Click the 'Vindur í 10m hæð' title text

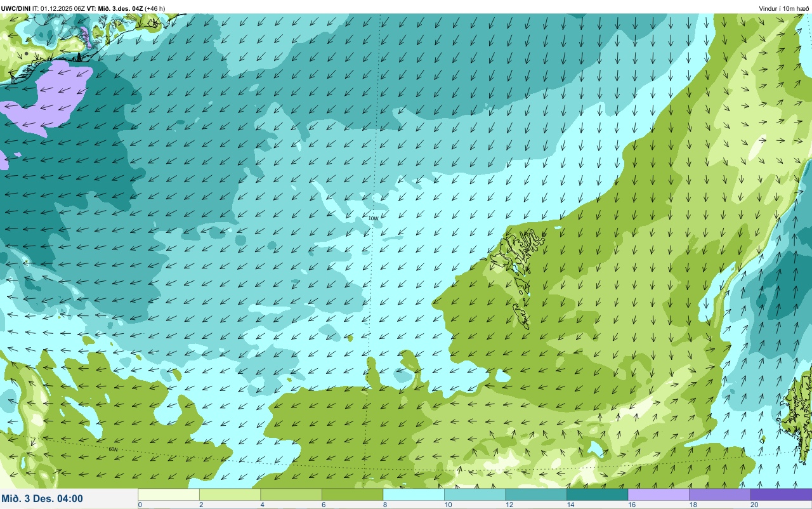click(784, 8)
